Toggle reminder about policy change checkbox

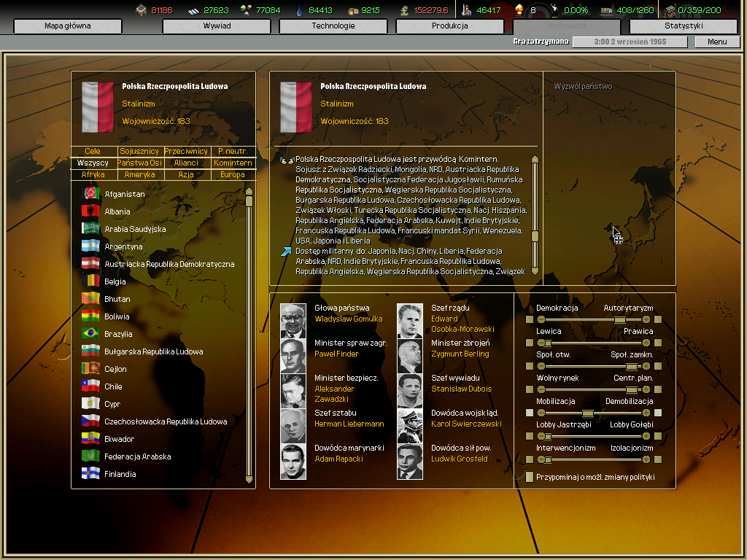click(530, 477)
